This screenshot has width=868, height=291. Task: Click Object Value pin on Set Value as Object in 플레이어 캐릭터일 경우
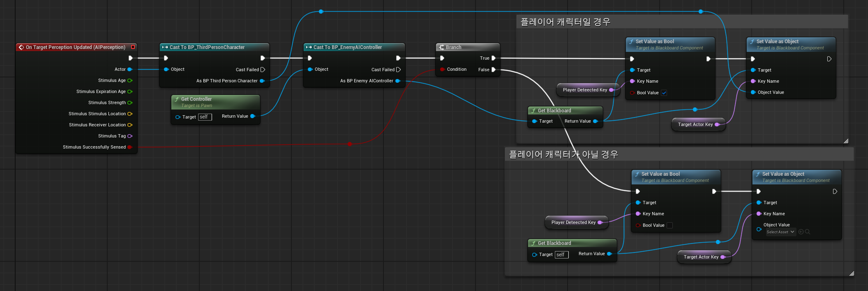[x=753, y=93]
